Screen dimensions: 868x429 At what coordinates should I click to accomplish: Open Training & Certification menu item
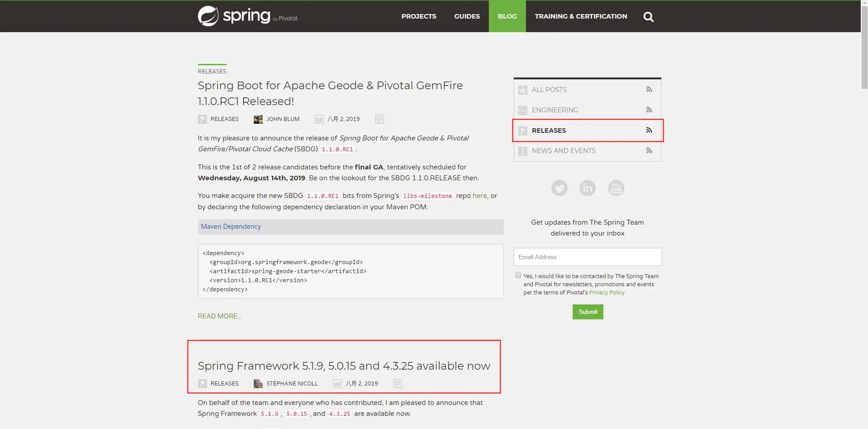[x=581, y=16]
